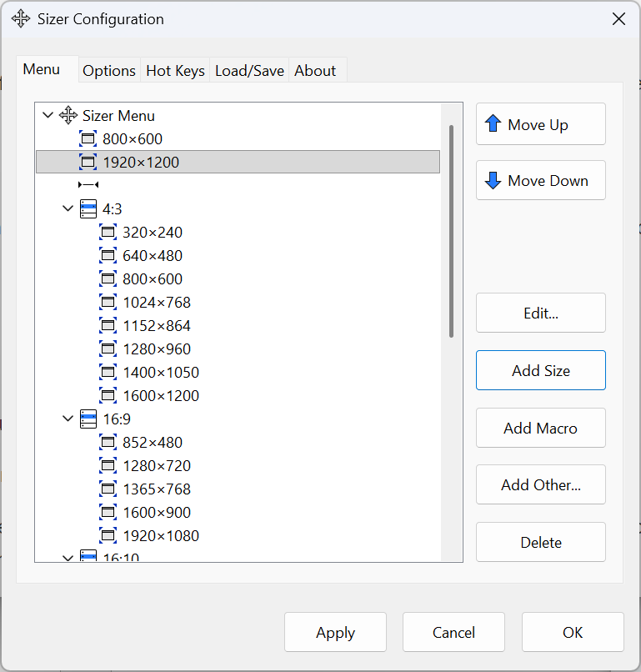Click the Add Macro button
This screenshot has height=672, width=641.
tap(541, 428)
